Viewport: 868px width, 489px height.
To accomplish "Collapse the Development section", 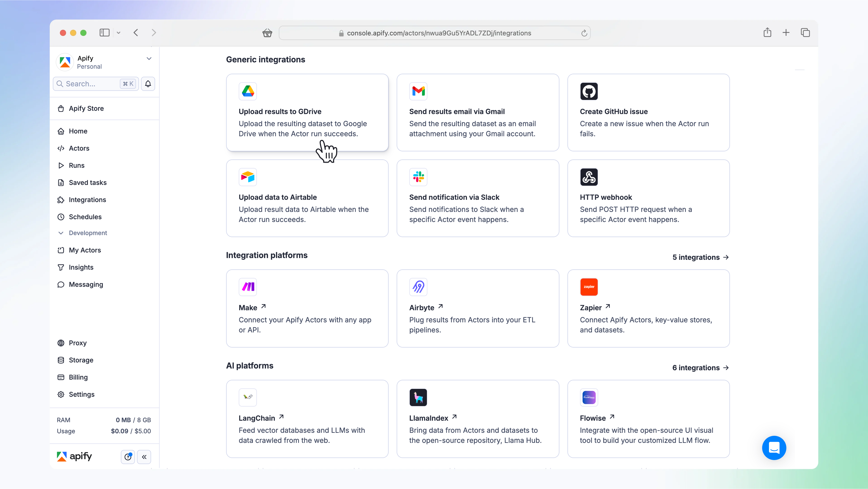I will pyautogui.click(x=61, y=233).
